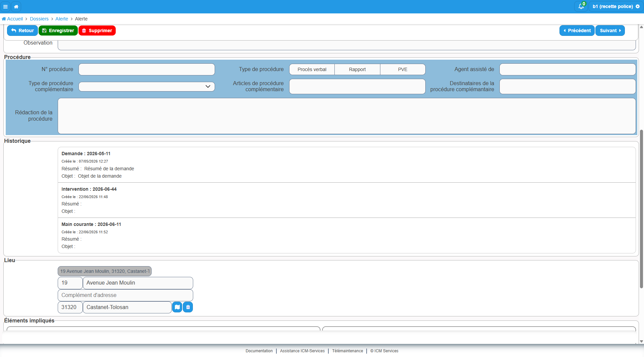Save with Enregistrer button
Viewport: 644px width, 362px height.
(x=58, y=31)
